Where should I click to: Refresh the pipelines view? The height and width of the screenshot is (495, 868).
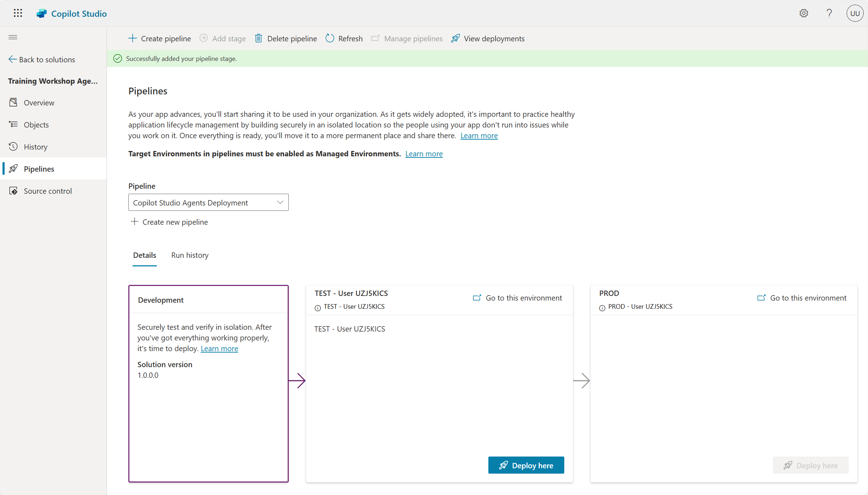[343, 38]
